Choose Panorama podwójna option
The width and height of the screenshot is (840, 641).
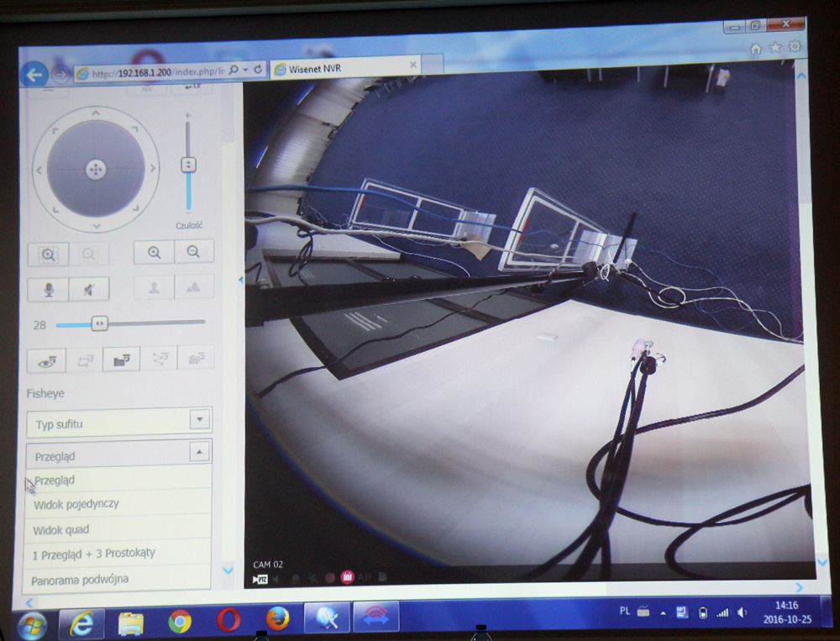80,580
